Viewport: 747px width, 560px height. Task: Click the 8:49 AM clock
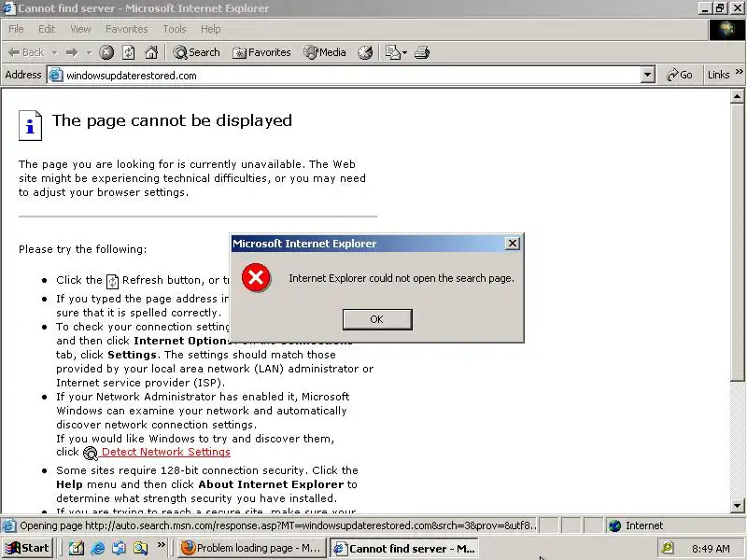(711, 549)
